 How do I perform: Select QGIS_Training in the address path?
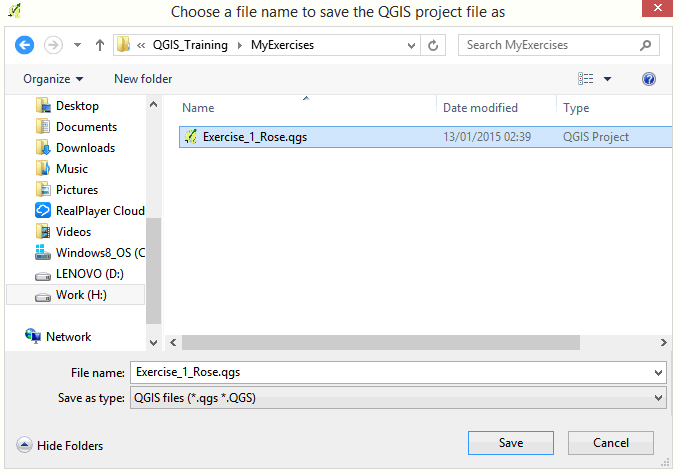coord(190,45)
